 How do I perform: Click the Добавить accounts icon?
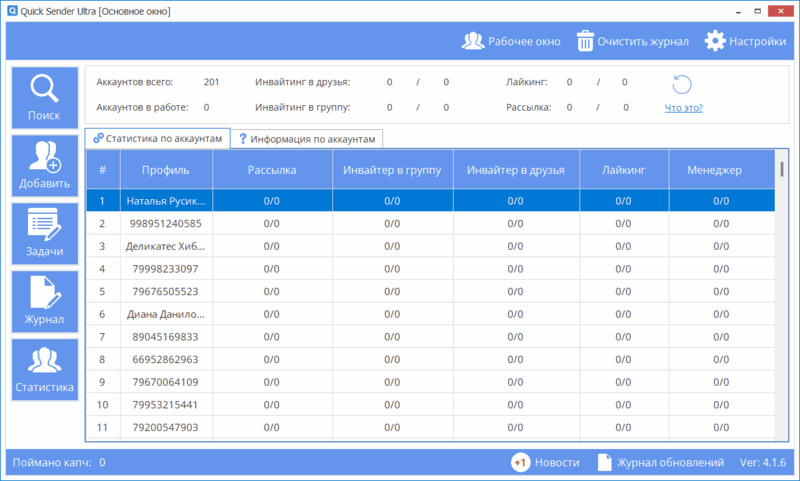point(45,165)
